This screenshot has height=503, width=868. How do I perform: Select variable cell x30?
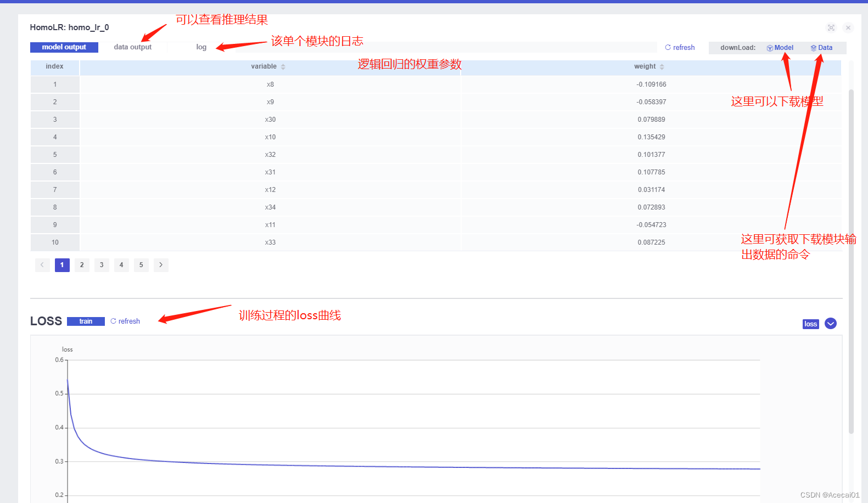[270, 120]
